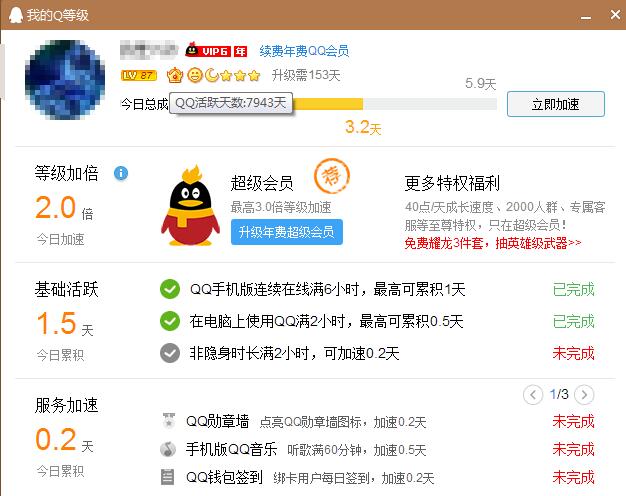
Task: Click the daily growth progress bar
Action: 394,104
